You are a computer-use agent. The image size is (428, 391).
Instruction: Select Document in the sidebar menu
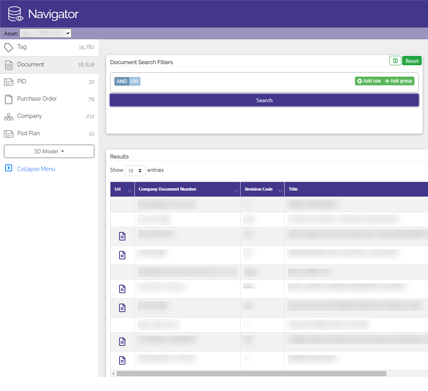[49, 65]
